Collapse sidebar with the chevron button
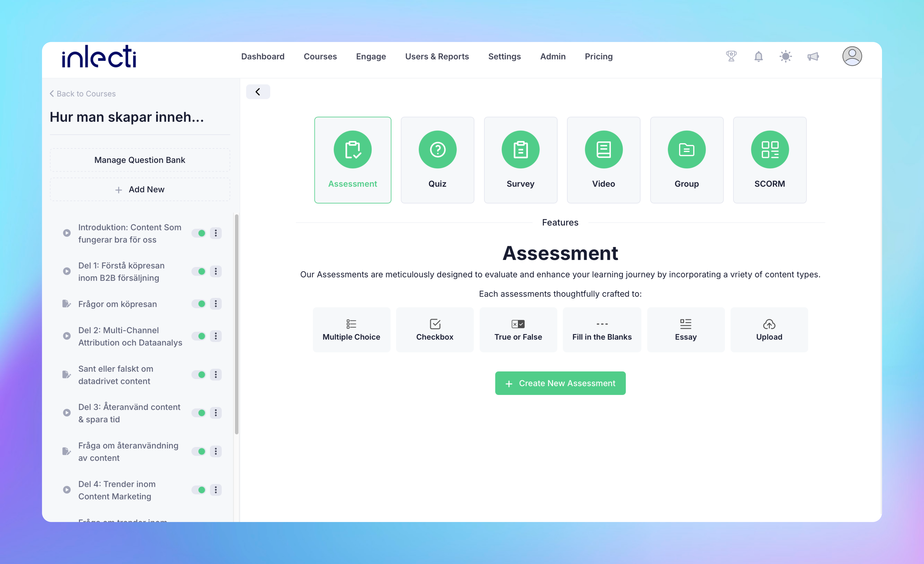 pos(258,92)
